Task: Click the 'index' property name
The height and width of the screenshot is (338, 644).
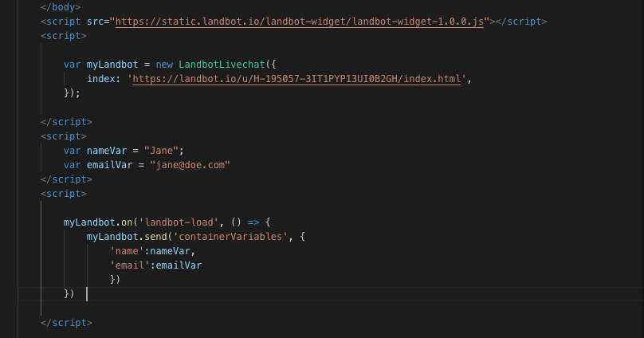Action: click(x=101, y=79)
